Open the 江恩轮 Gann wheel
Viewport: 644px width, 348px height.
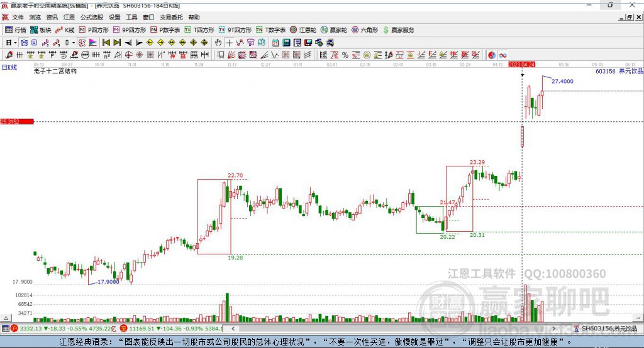click(303, 30)
